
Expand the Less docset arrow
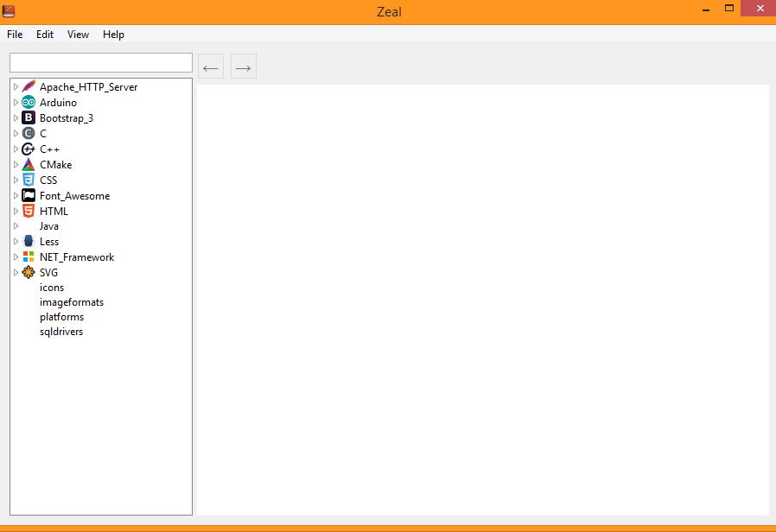click(x=16, y=241)
